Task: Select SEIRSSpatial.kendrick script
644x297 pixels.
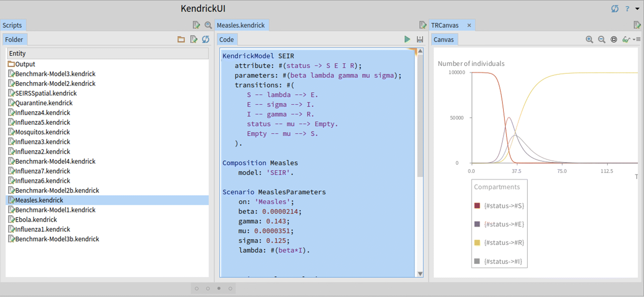Action: pyautogui.click(x=42, y=93)
